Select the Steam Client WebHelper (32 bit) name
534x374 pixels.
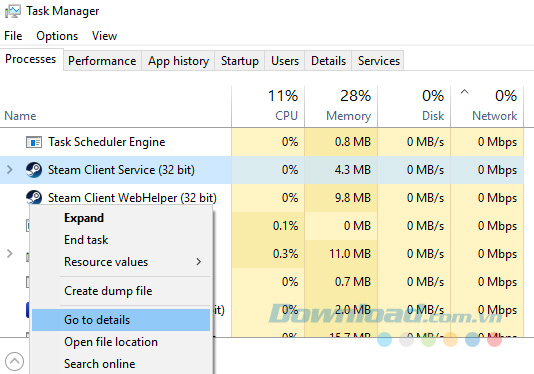click(x=132, y=198)
